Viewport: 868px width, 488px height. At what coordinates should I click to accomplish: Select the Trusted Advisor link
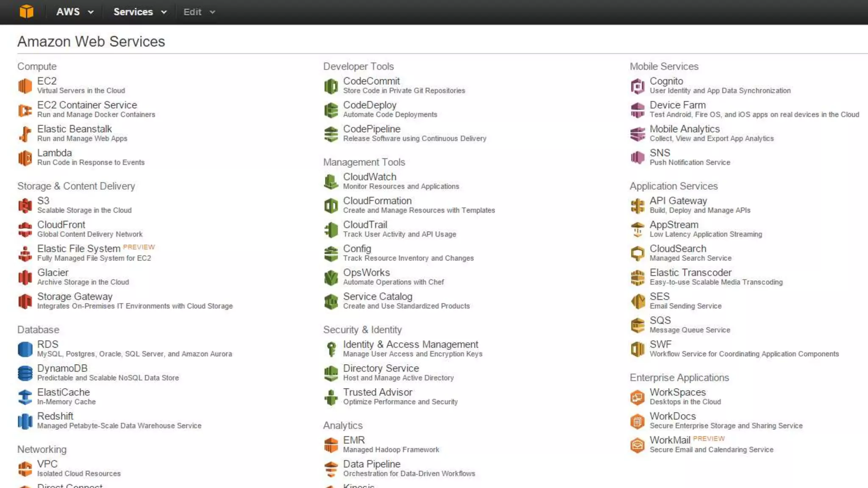(x=377, y=392)
